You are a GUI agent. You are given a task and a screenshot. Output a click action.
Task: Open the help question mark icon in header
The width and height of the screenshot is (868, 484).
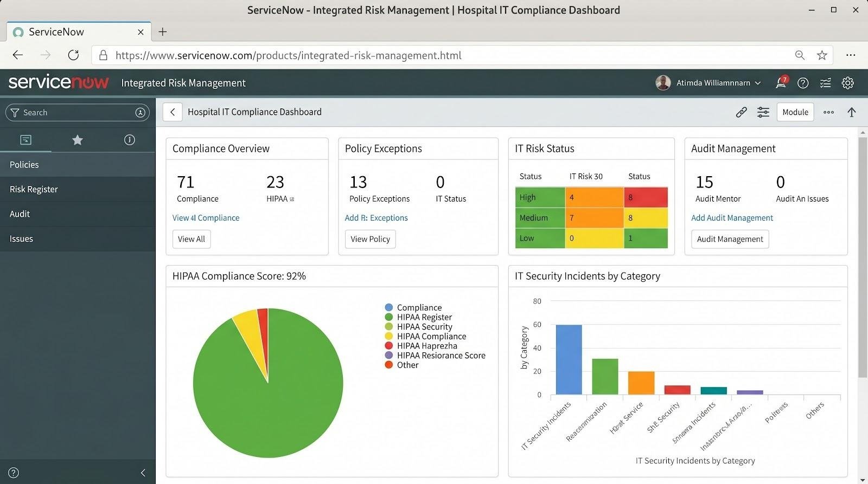point(803,83)
